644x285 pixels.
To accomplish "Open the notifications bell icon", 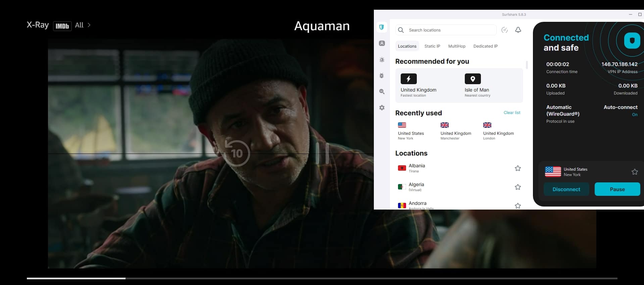I will (518, 30).
